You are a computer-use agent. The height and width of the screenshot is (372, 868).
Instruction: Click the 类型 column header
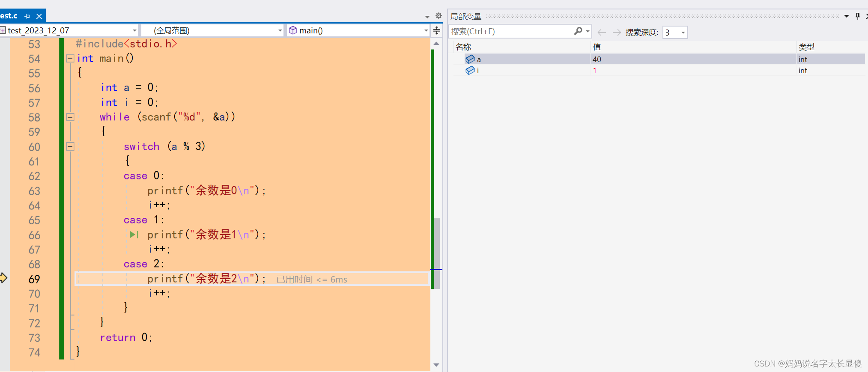pos(806,47)
